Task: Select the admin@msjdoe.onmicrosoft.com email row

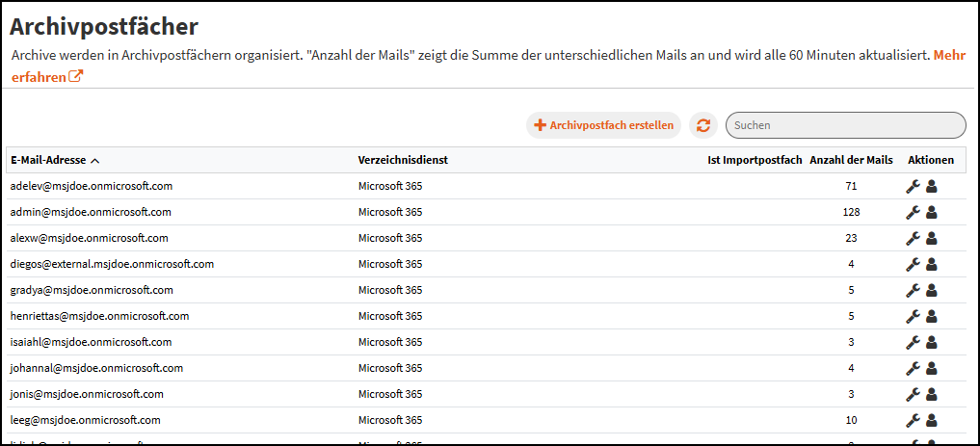Action: [91, 212]
